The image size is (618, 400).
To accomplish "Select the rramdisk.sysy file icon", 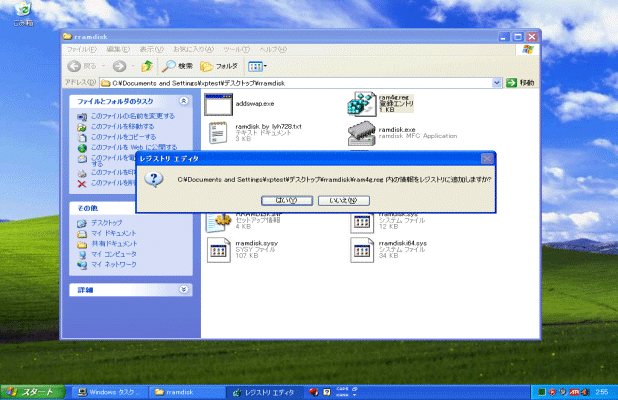I will point(219,250).
